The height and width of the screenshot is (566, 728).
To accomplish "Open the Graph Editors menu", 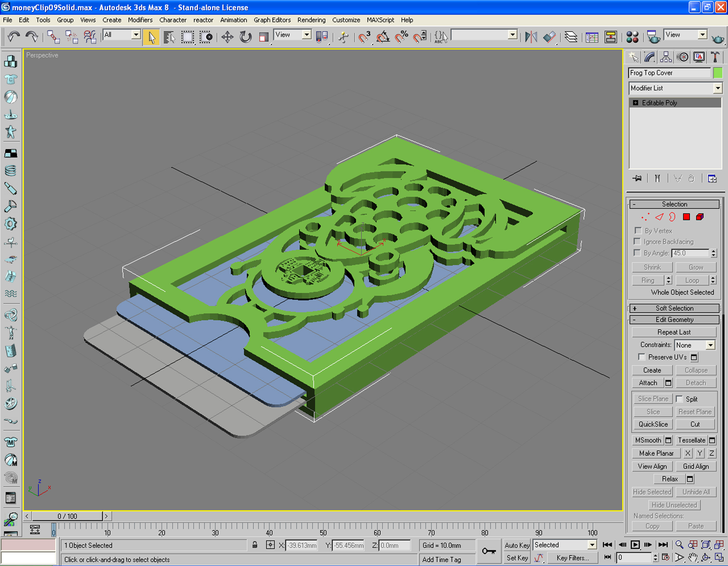I will coord(272,20).
